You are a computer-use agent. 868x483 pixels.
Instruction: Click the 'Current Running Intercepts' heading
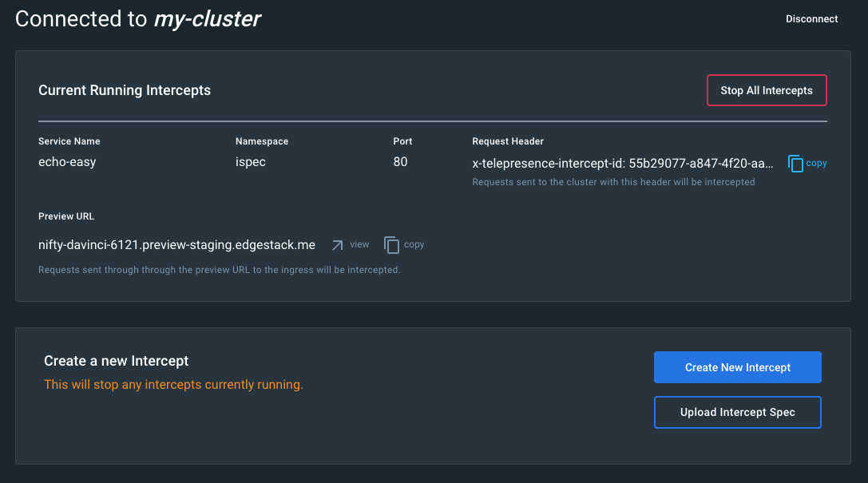125,90
